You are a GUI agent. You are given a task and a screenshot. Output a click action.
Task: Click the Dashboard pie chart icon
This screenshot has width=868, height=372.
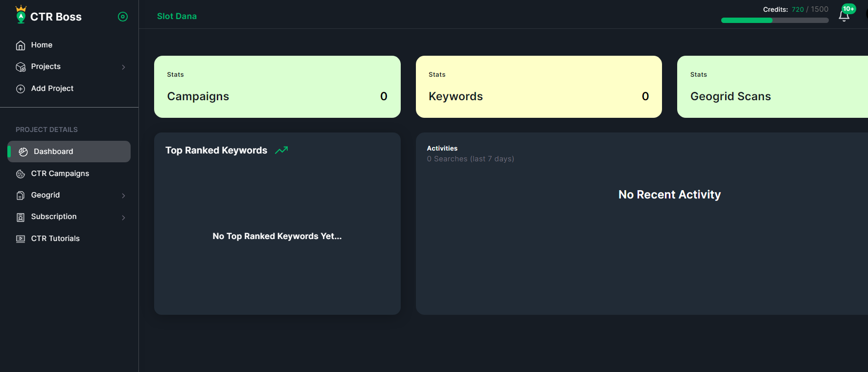pyautogui.click(x=23, y=152)
